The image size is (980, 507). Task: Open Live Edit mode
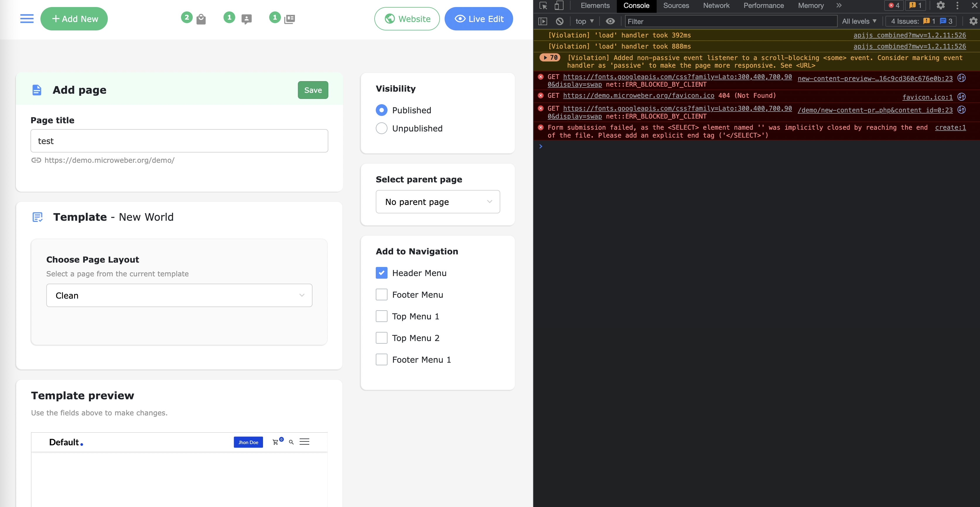click(x=479, y=19)
